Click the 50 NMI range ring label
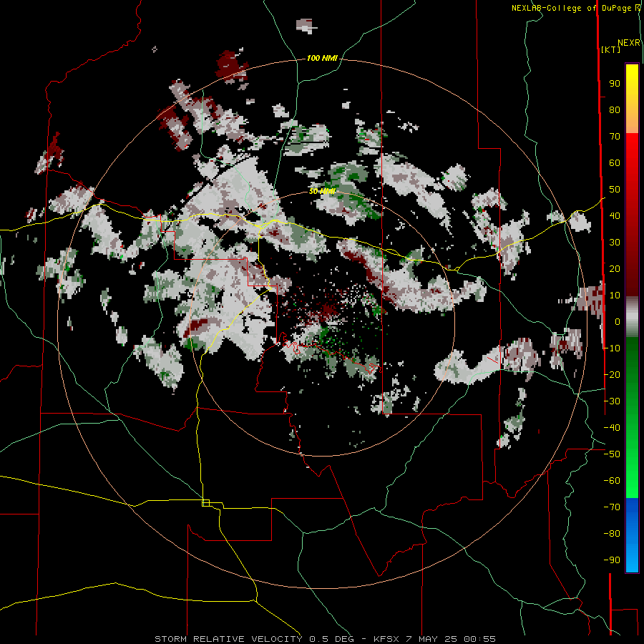The width and height of the screenshot is (644, 644). pyautogui.click(x=322, y=191)
